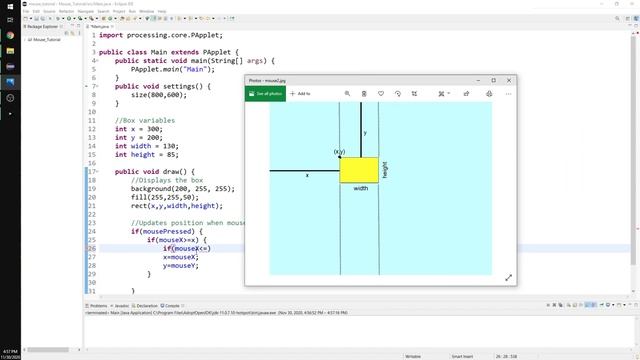Open the Window menu in Eclipse
This screenshot has width=640, height=360.
(147, 11)
